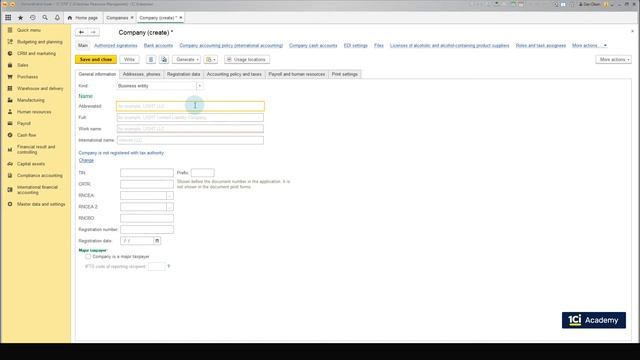Image resolution: width=640 pixels, height=360 pixels.
Task: Open the calendar icon for Registration date
Action: click(x=157, y=241)
